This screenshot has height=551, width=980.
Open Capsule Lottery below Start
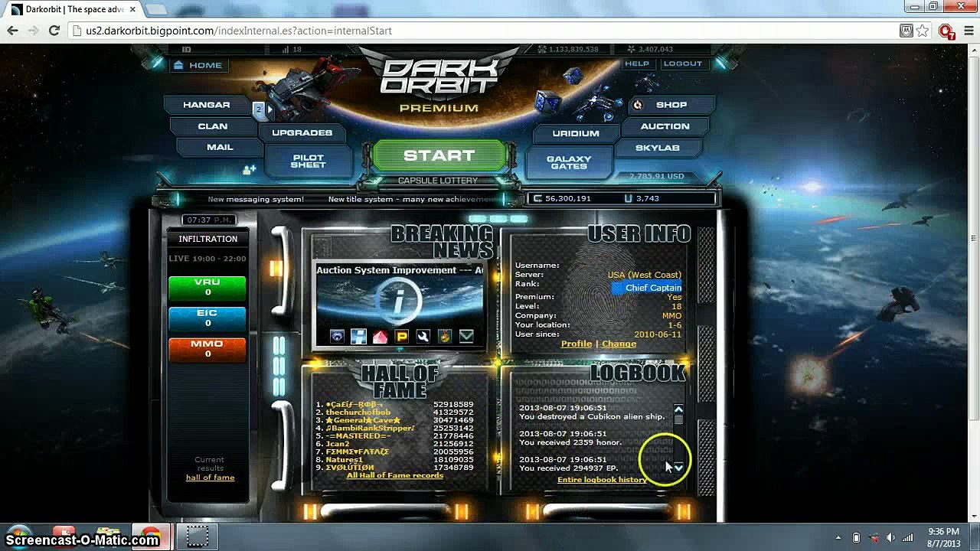click(x=438, y=181)
